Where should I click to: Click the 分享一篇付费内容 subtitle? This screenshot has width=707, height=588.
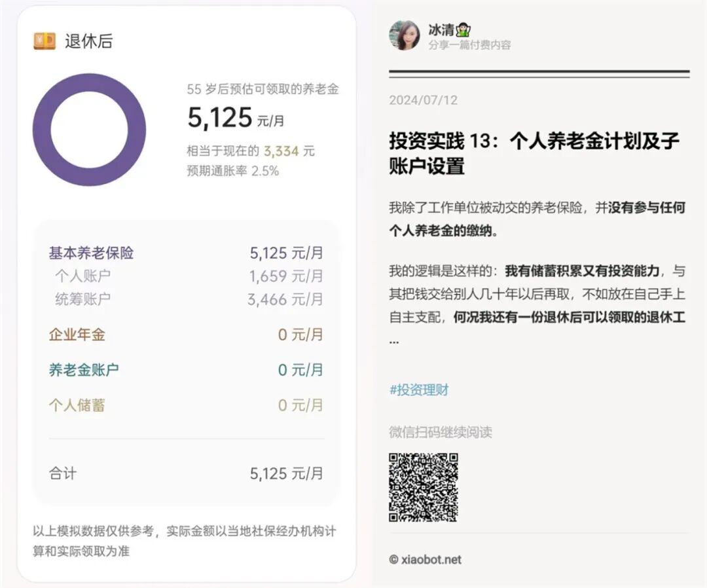[469, 45]
